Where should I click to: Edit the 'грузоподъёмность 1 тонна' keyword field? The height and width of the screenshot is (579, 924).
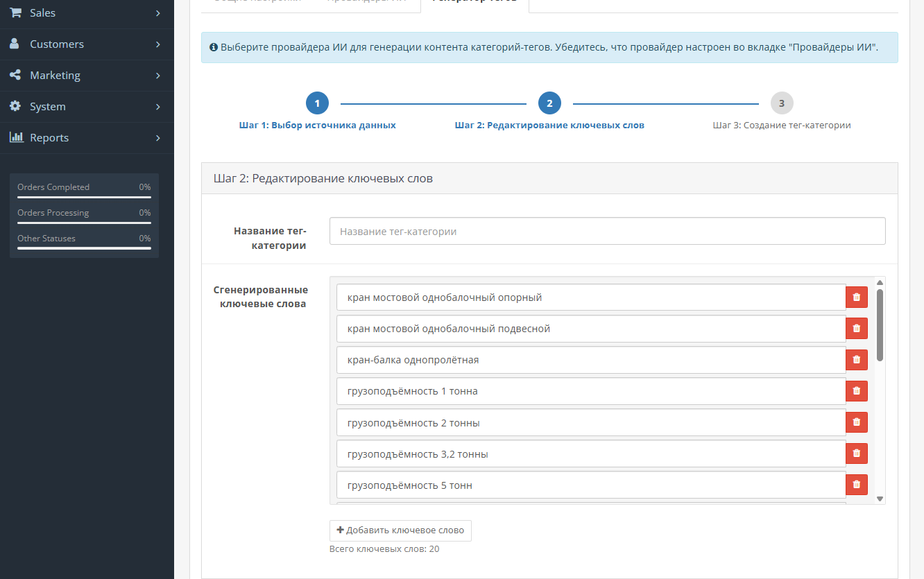tap(590, 391)
